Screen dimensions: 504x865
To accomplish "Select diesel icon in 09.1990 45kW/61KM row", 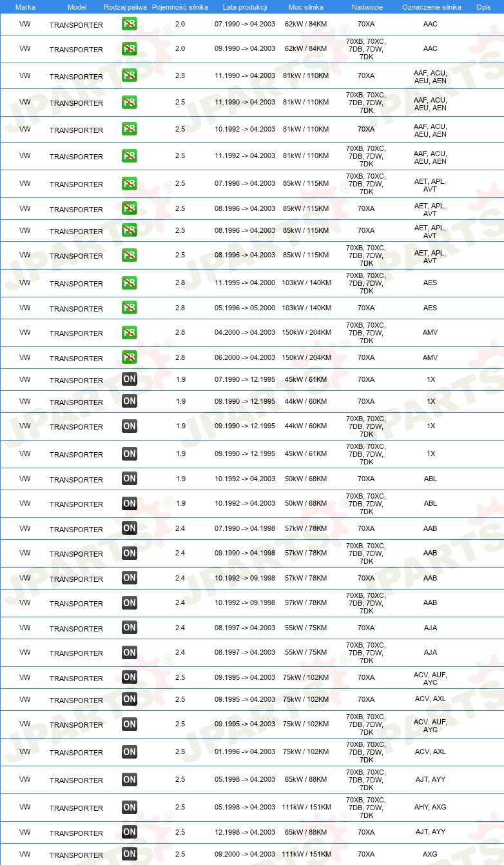I will (x=129, y=453).
